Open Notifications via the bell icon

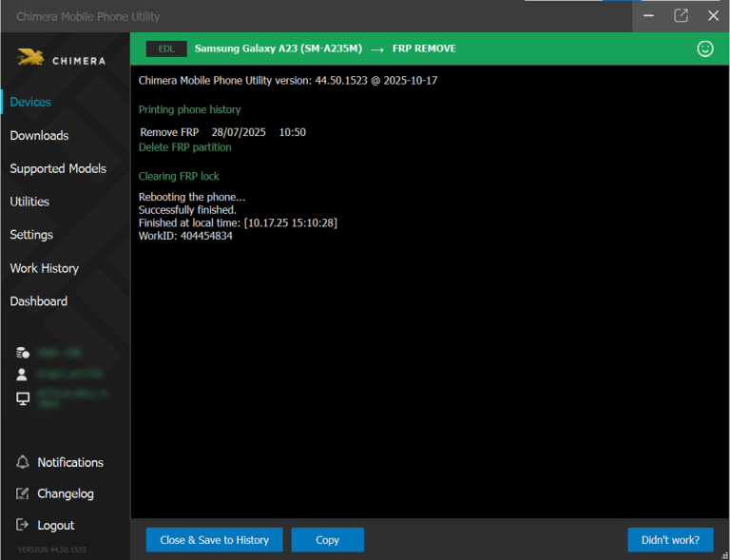coord(23,462)
